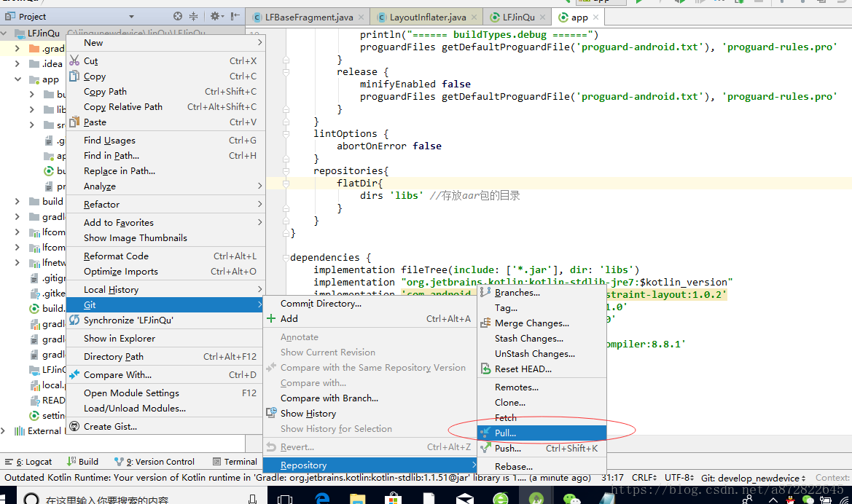Open the Terminal tool window

click(235, 462)
